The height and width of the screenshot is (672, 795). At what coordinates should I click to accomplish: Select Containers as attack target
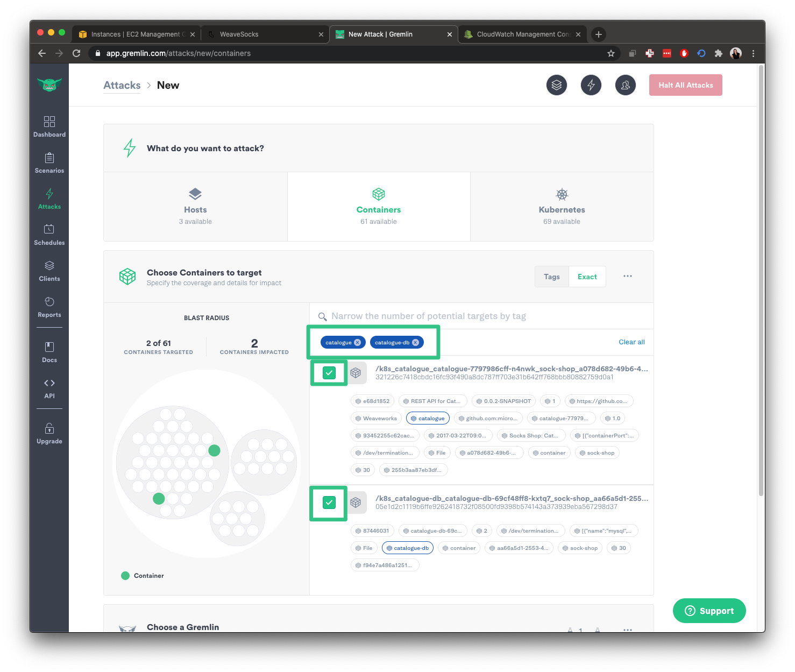(379, 207)
